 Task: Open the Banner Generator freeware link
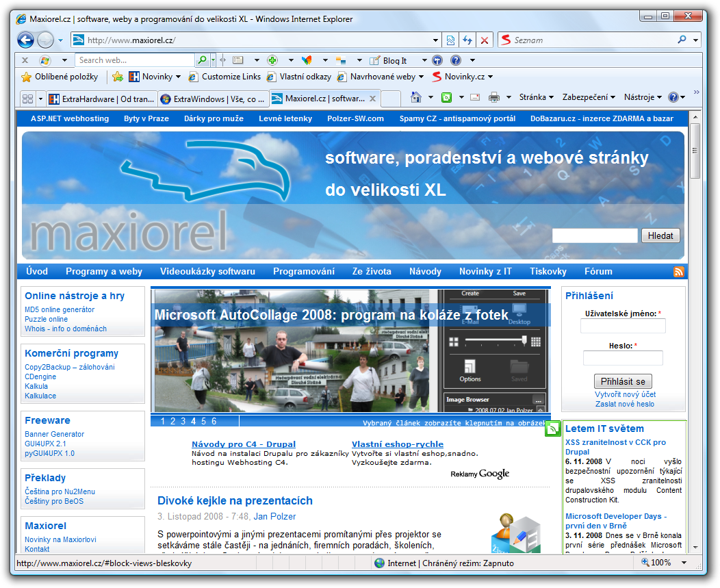[54, 434]
